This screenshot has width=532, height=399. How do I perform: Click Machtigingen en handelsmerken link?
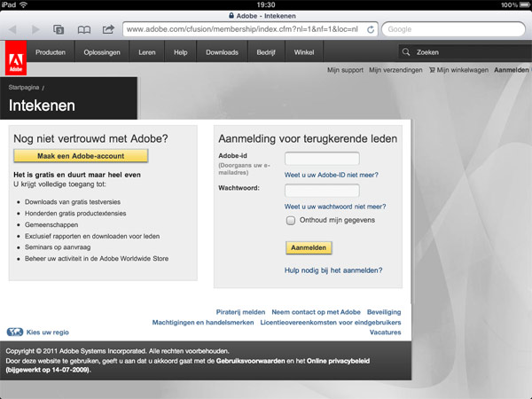(203, 323)
